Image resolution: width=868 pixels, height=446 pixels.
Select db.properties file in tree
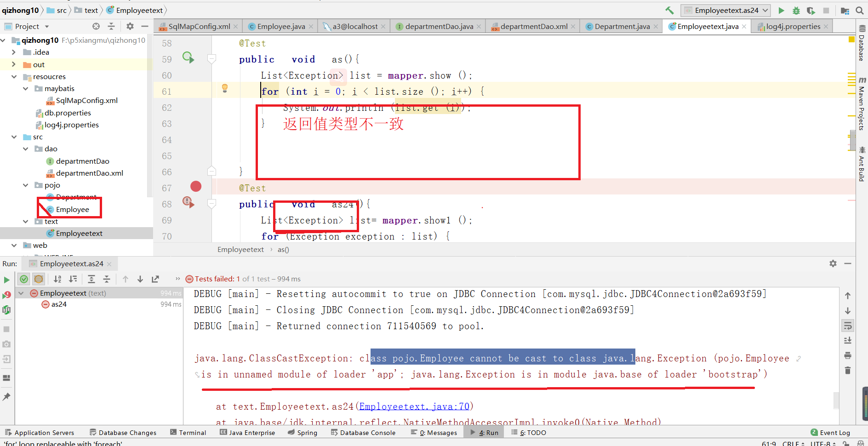click(x=68, y=113)
